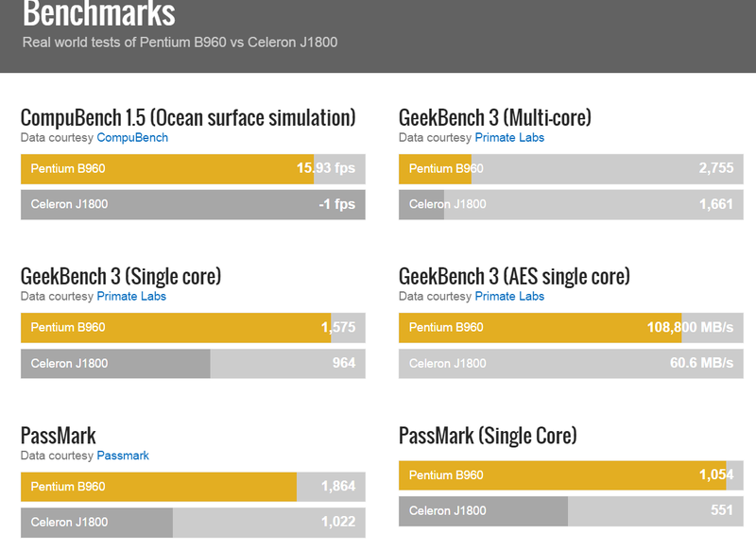Click the PassMark (Single Core) heading
Image resolution: width=756 pixels, height=551 pixels.
(x=488, y=436)
